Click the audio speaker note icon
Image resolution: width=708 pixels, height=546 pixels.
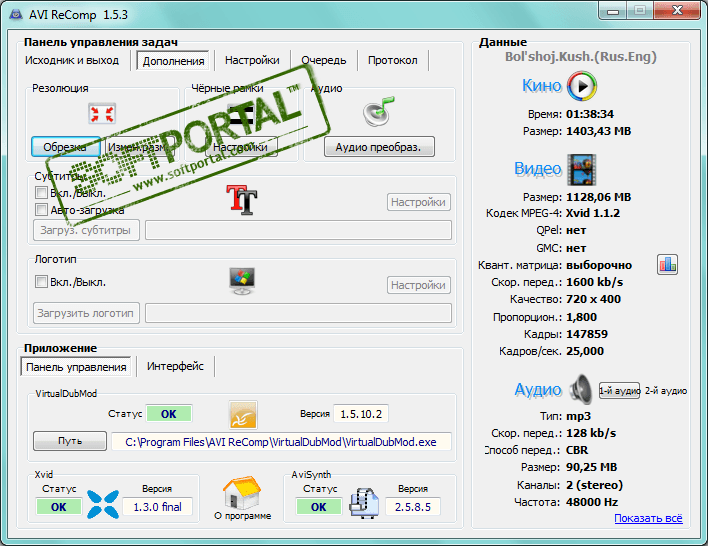coord(378,111)
